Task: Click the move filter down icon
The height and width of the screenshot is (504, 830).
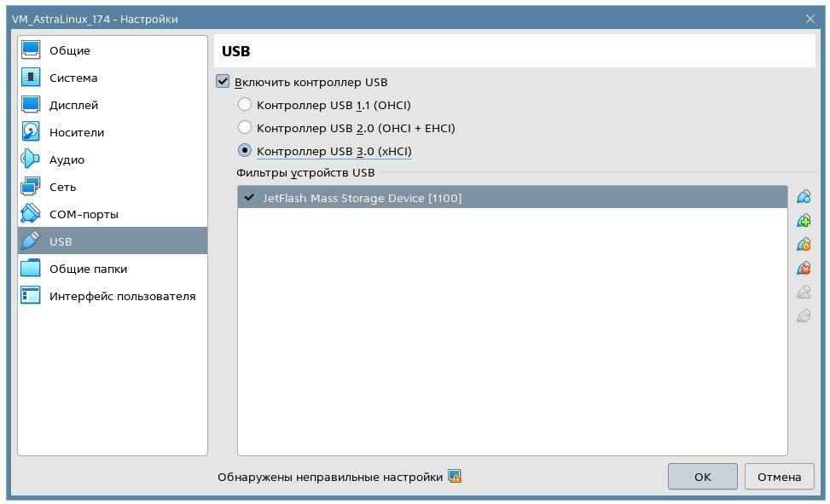Action: pos(803,316)
